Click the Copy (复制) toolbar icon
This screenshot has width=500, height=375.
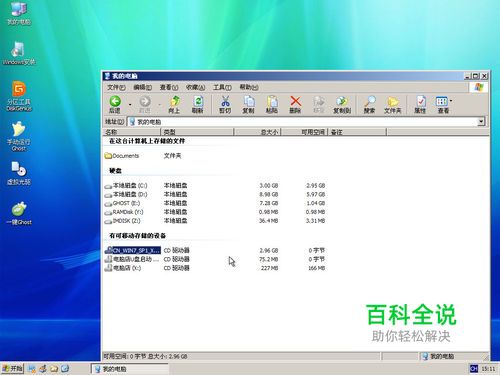click(249, 104)
